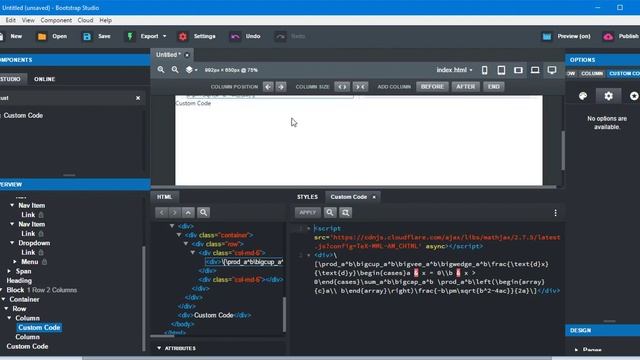Collapse the container div in HTML tree
This screenshot has width=640, height=360.
pos(179,235)
